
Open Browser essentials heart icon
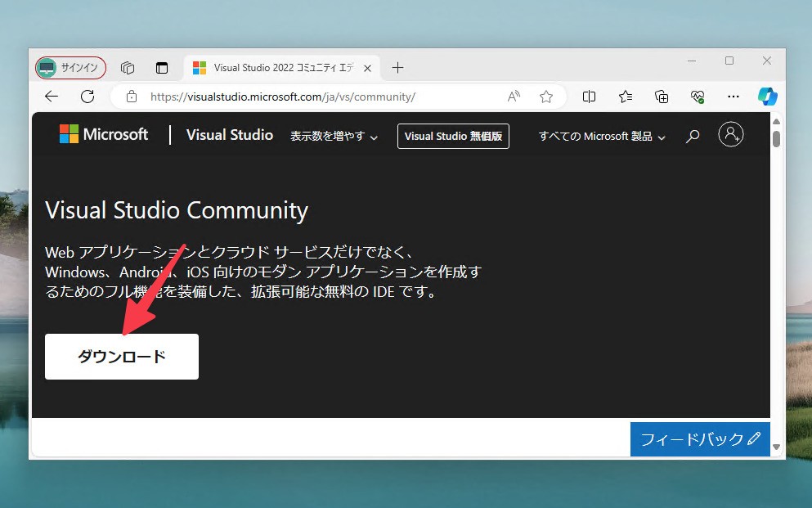click(x=698, y=97)
